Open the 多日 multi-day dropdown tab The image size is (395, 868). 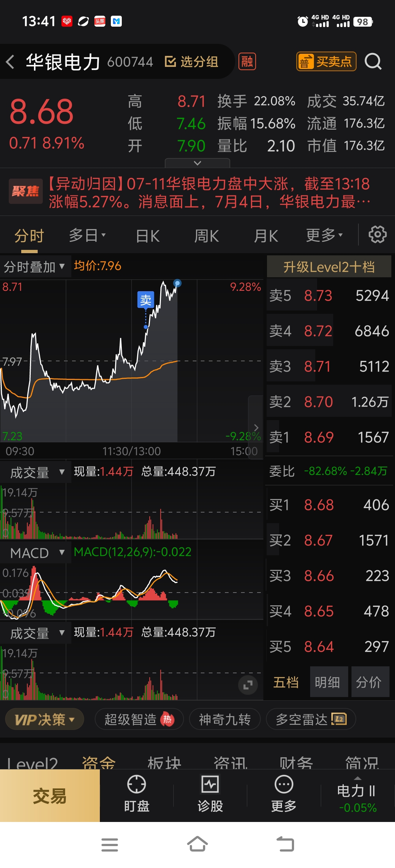tap(87, 235)
